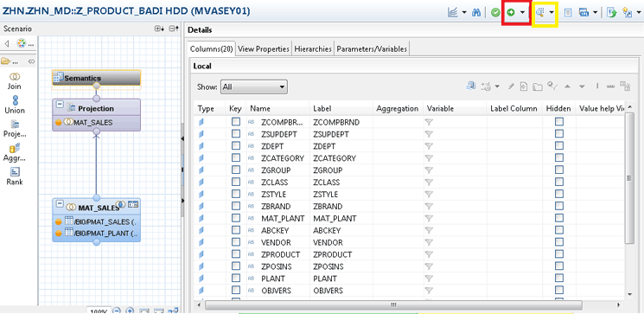Click the left triangle palette collapse arrow
Image resolution: width=644 pixels, height=314 pixels.
click(7, 43)
